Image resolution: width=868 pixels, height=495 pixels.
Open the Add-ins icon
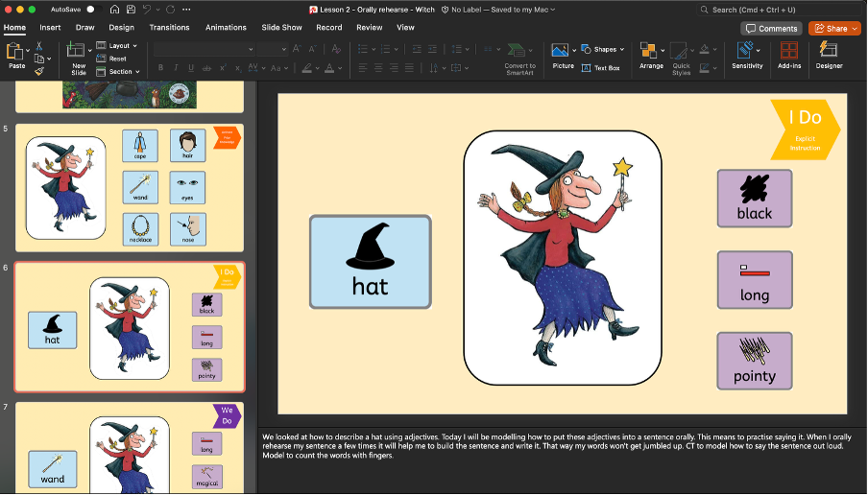pos(789,50)
